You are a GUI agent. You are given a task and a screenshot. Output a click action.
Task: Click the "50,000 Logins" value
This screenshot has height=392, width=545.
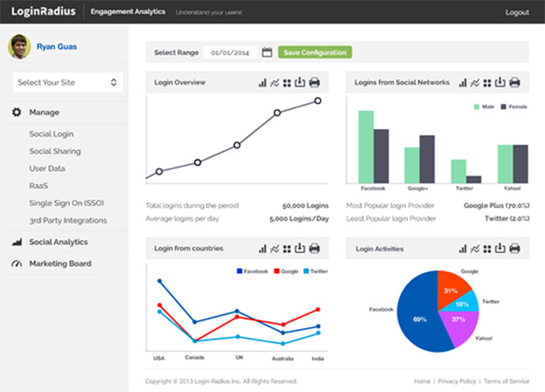305,206
